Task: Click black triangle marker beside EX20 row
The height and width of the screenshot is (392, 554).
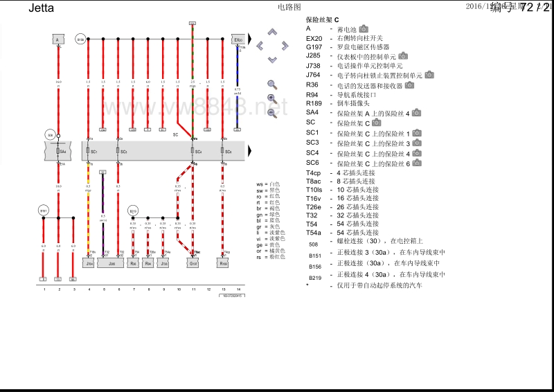Action: click(x=249, y=39)
